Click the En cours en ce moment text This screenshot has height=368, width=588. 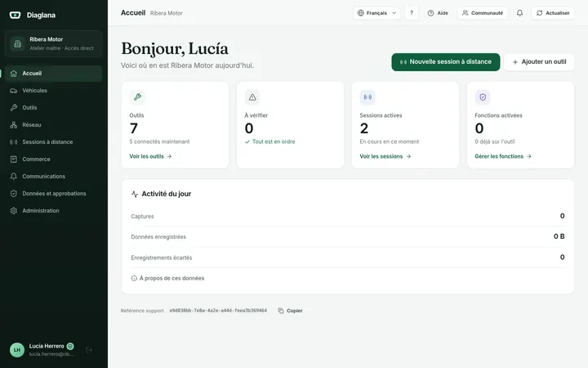pos(390,141)
